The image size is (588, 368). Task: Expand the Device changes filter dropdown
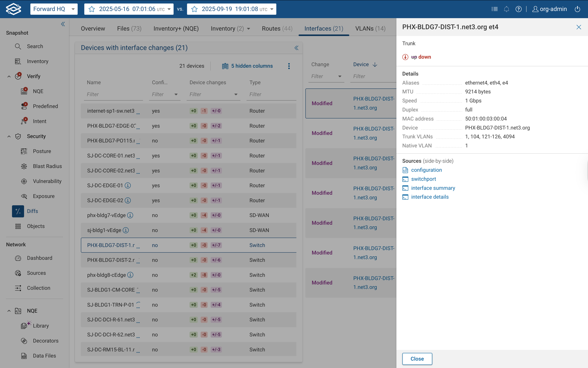pyautogui.click(x=235, y=94)
